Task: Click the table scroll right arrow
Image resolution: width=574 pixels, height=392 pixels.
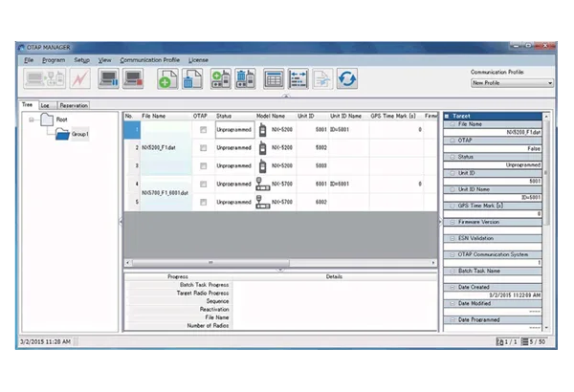Action: (433, 262)
